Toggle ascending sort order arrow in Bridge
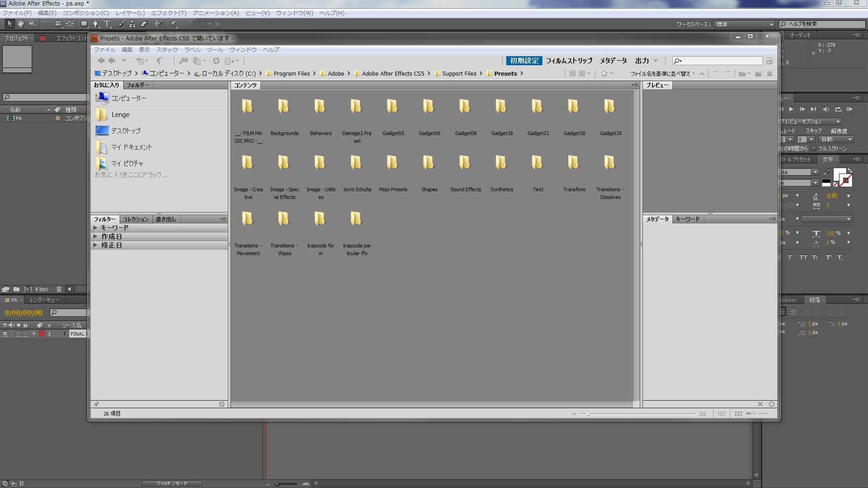The image size is (868, 488). coord(702,73)
